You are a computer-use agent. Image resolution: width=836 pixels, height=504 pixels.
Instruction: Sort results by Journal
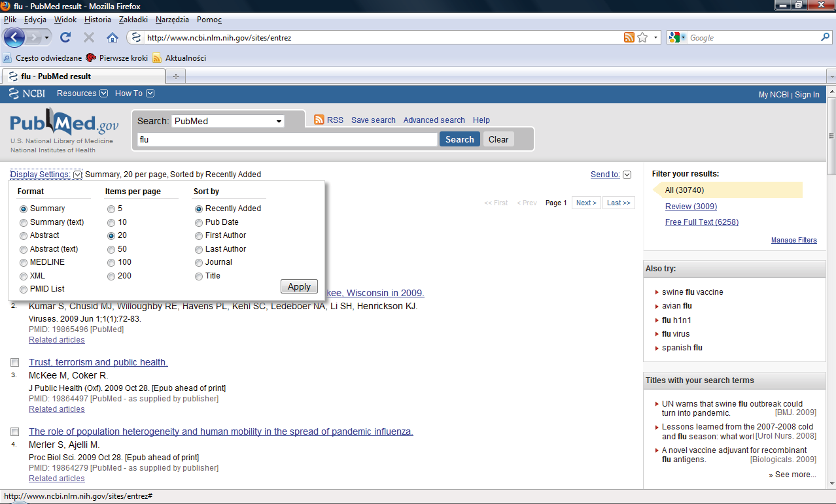click(199, 262)
